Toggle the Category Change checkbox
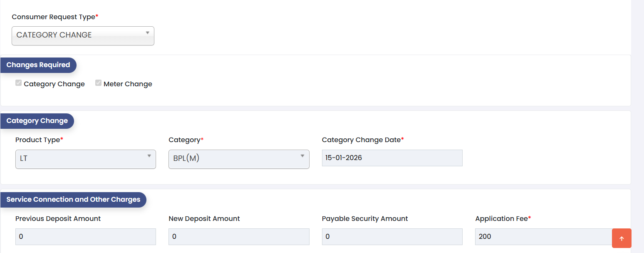This screenshot has width=644, height=253. coord(18,83)
